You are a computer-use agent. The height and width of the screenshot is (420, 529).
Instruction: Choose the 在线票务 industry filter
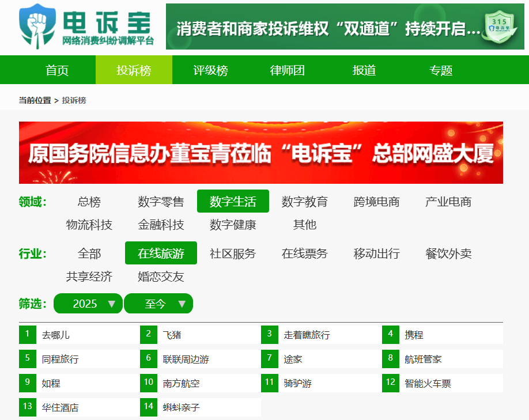[304, 253]
